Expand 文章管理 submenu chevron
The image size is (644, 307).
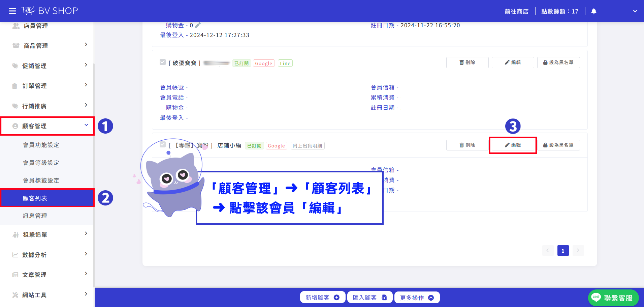pos(86,274)
